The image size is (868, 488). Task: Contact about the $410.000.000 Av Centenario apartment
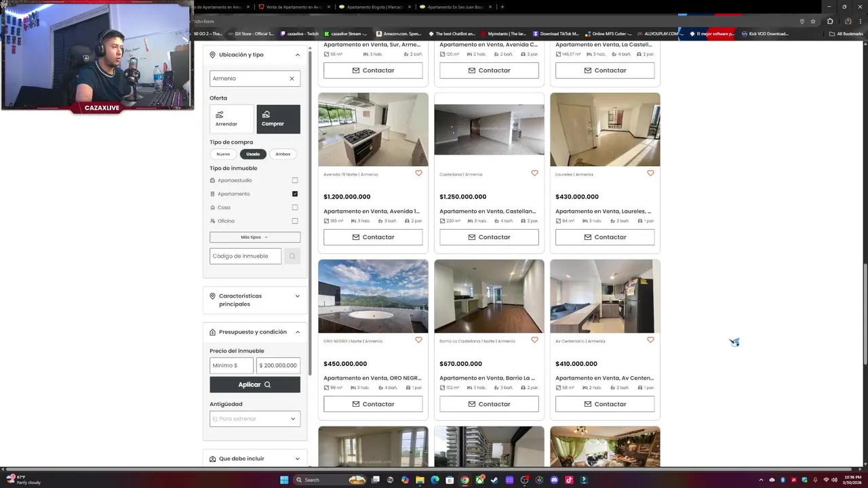pyautogui.click(x=605, y=404)
